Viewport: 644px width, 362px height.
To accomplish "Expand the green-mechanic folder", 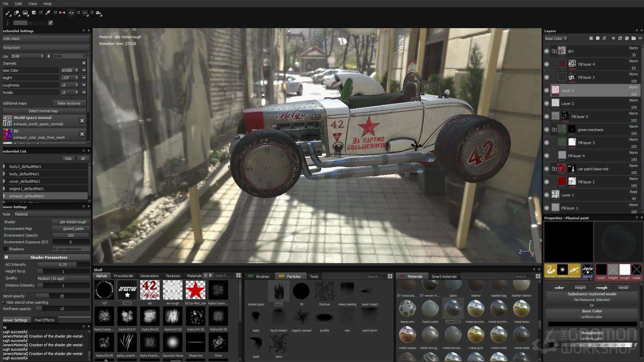I will [x=554, y=130].
